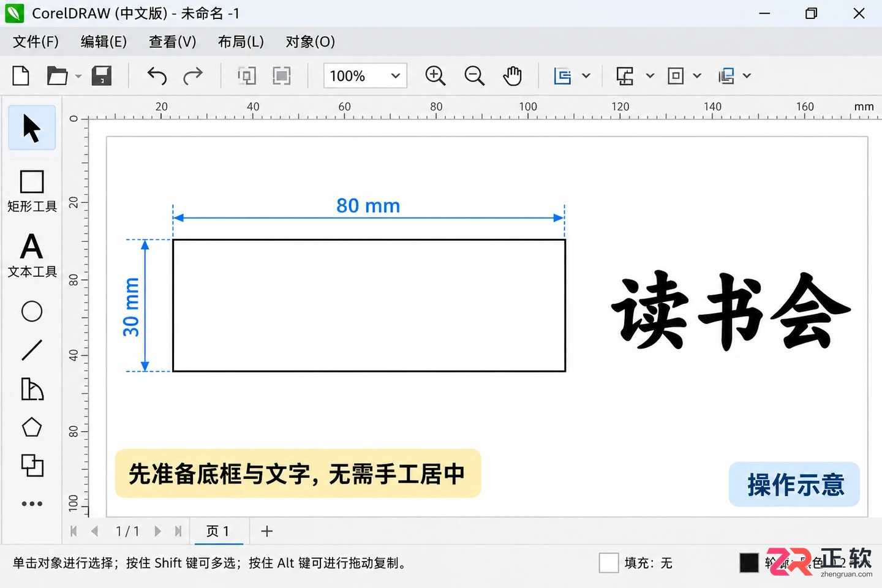Expand the blue align icon dropdown
The image size is (882, 588).
coord(586,76)
